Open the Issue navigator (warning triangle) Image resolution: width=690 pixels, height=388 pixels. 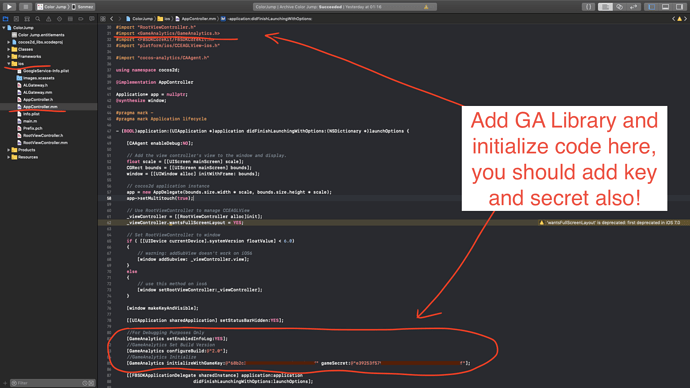48,19
